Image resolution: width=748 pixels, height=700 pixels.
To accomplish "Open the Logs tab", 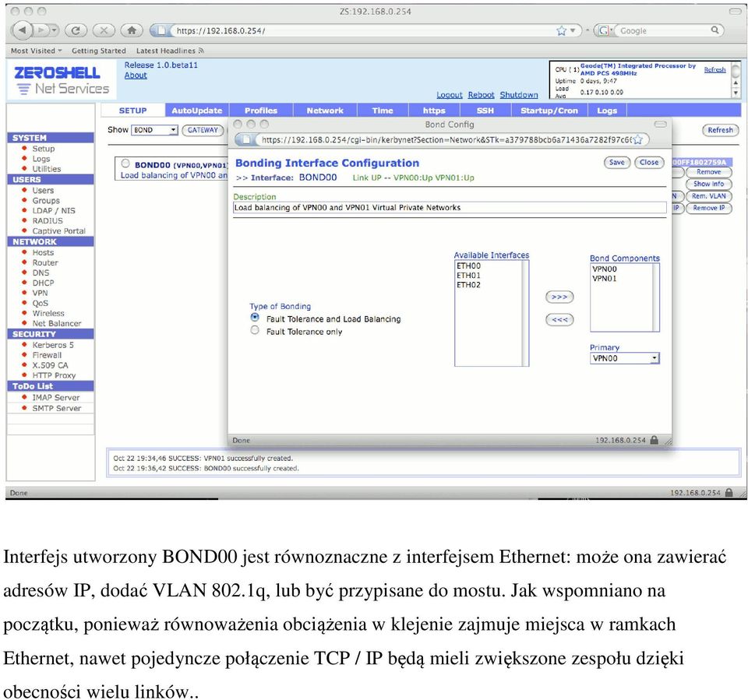I will pos(607,110).
